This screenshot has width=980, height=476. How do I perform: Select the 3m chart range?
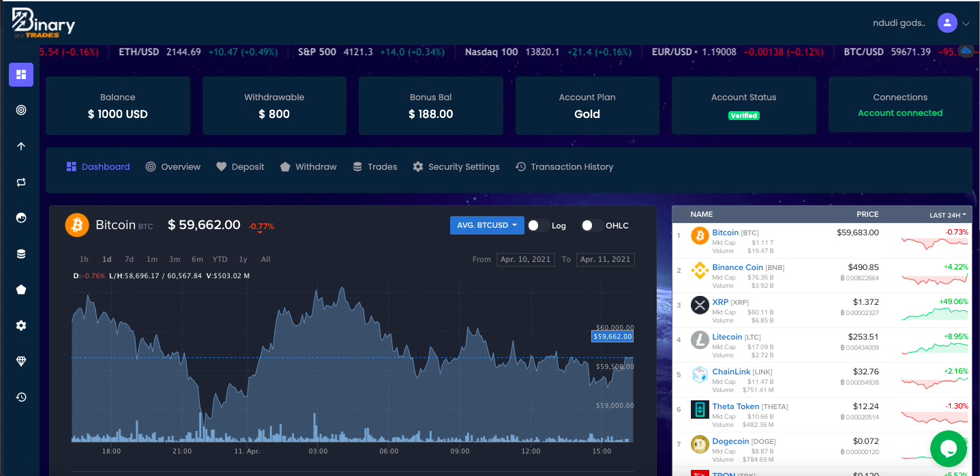(x=175, y=259)
